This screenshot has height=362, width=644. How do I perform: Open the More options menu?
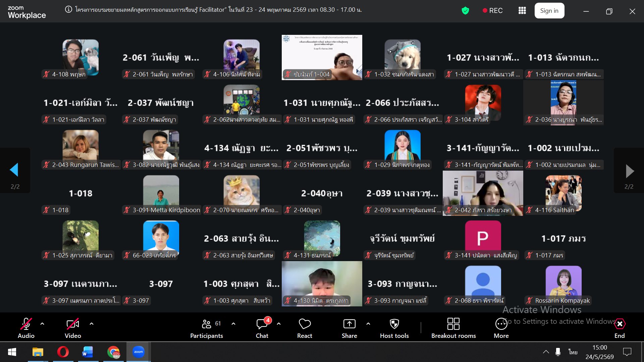pos(501,328)
